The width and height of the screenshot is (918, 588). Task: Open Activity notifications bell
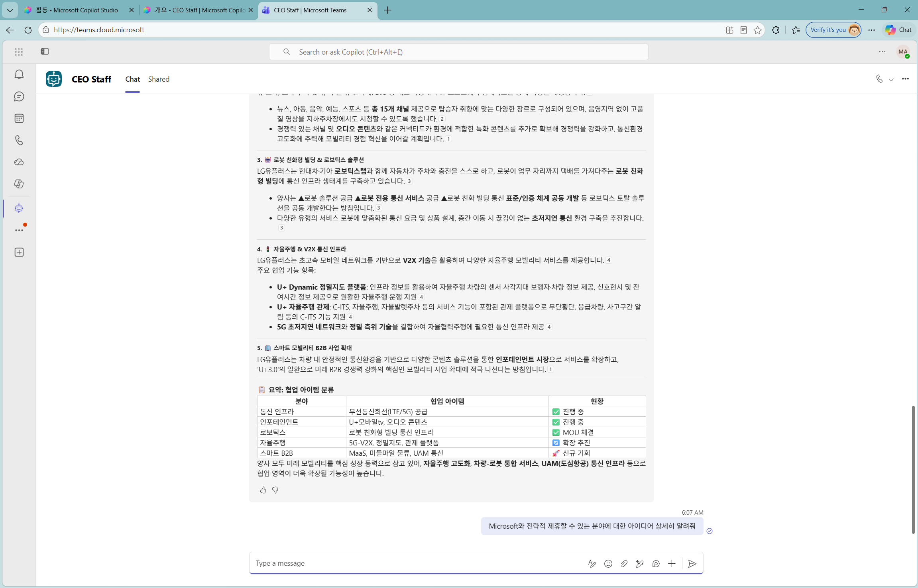click(x=19, y=74)
